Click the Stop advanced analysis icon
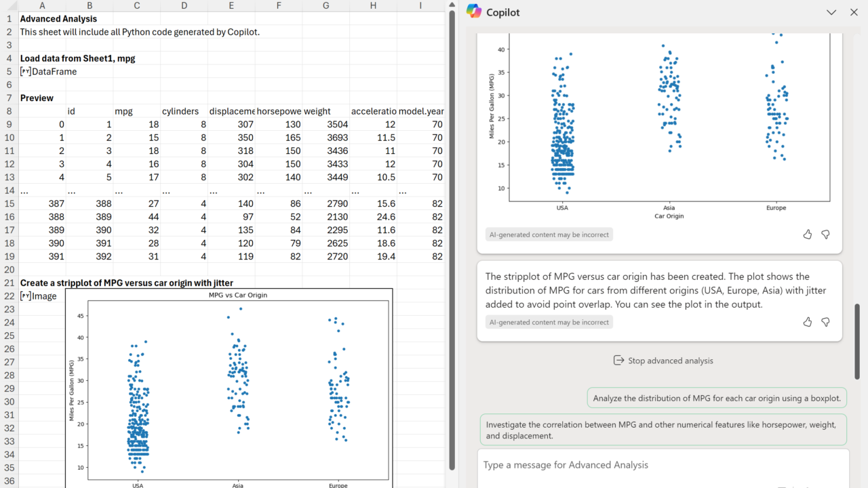This screenshot has width=868, height=488. tap(618, 361)
